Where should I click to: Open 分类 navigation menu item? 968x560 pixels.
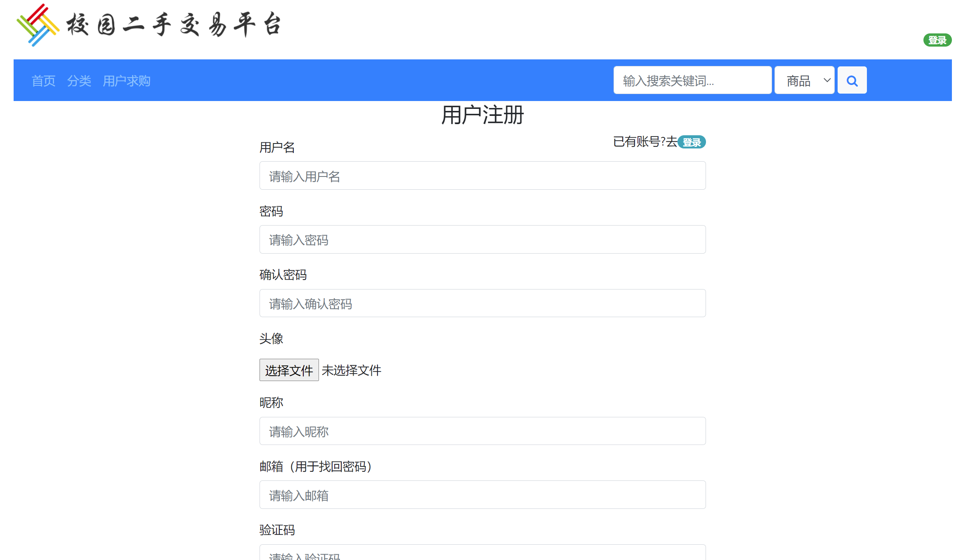tap(79, 81)
